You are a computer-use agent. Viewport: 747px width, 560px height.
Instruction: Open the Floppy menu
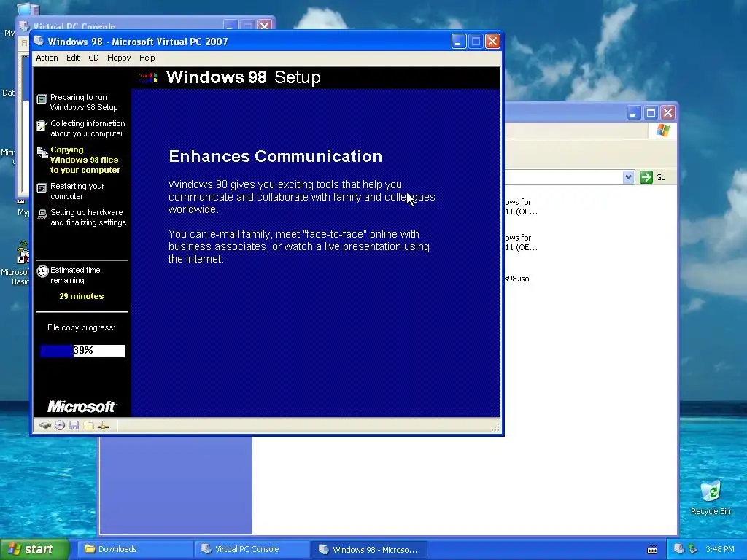pos(119,58)
